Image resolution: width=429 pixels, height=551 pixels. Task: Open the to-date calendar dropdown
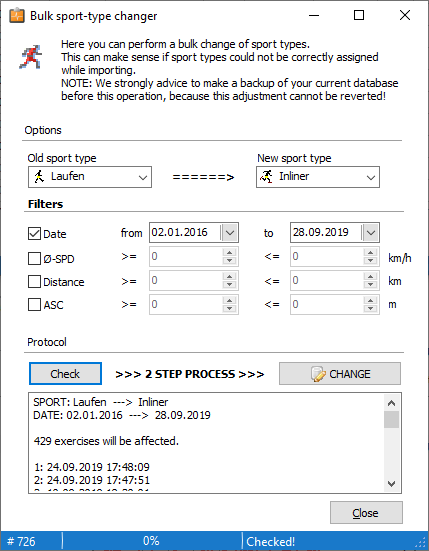(x=371, y=233)
